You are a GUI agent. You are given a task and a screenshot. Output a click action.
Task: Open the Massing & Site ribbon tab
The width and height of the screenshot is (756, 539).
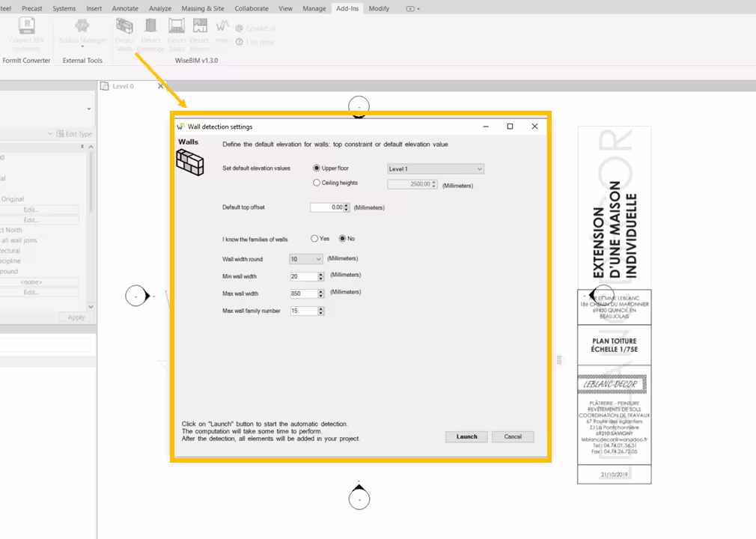(203, 8)
